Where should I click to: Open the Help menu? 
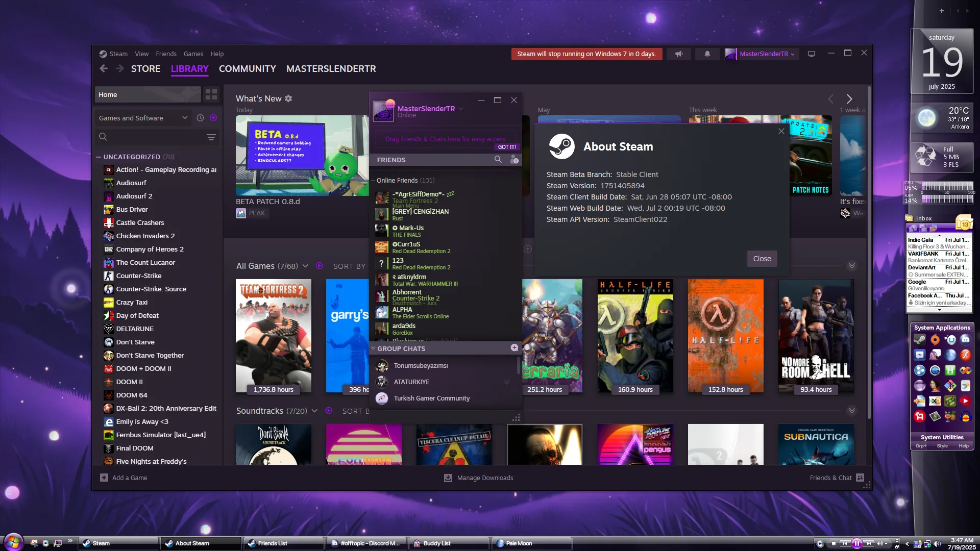click(x=217, y=54)
